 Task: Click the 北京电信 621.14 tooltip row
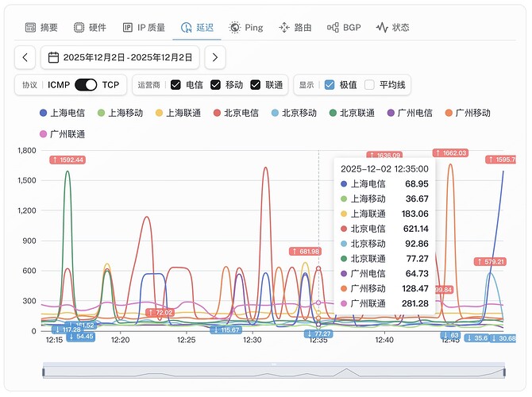click(384, 229)
